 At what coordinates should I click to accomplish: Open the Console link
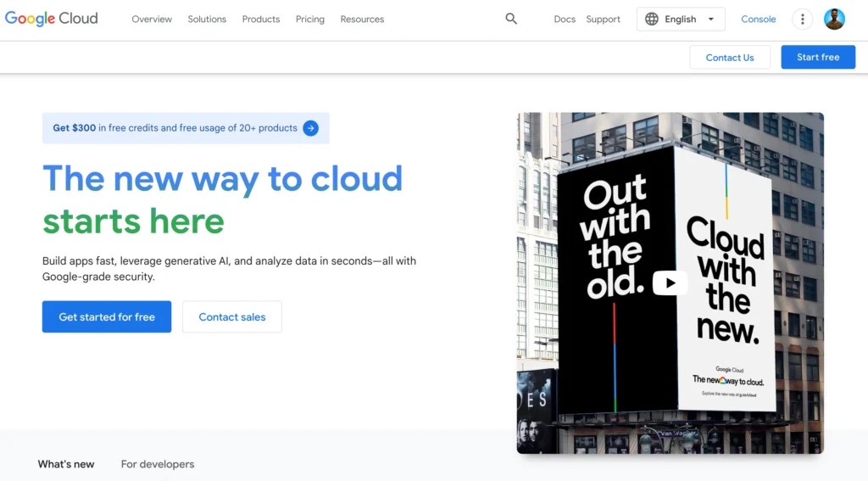pos(759,20)
